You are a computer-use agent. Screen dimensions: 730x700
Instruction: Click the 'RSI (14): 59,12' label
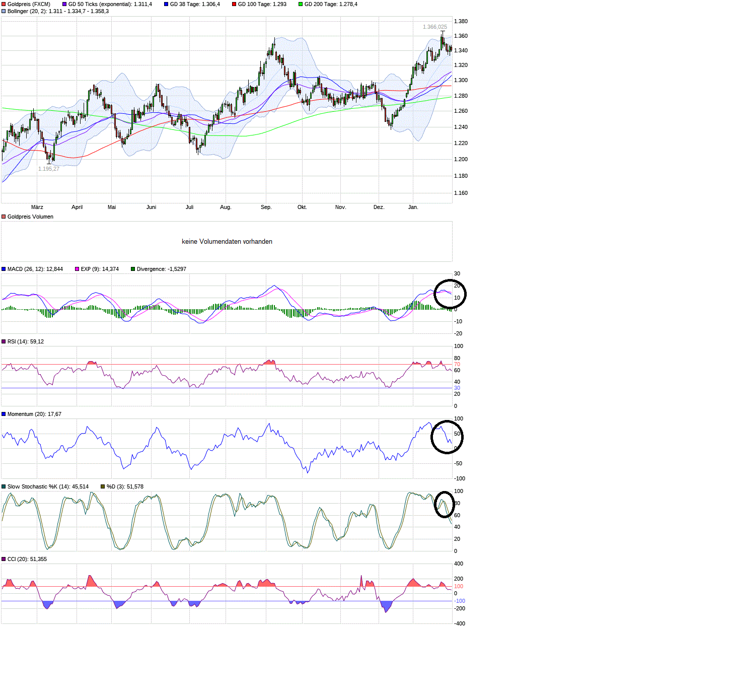tap(26, 341)
